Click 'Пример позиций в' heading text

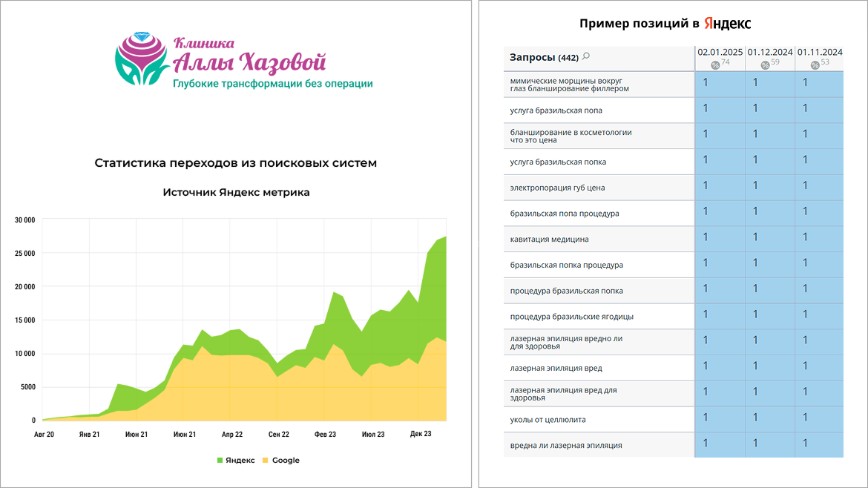point(639,24)
